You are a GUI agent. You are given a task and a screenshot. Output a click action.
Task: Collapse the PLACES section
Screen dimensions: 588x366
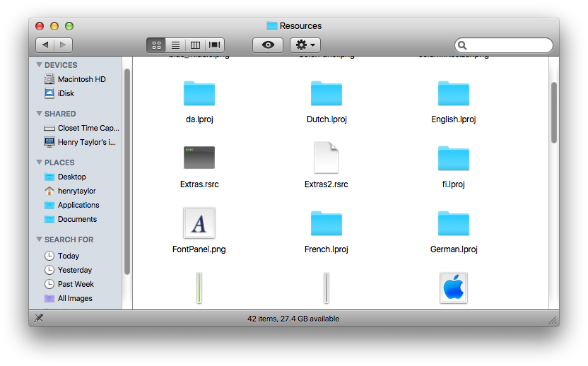(x=39, y=163)
